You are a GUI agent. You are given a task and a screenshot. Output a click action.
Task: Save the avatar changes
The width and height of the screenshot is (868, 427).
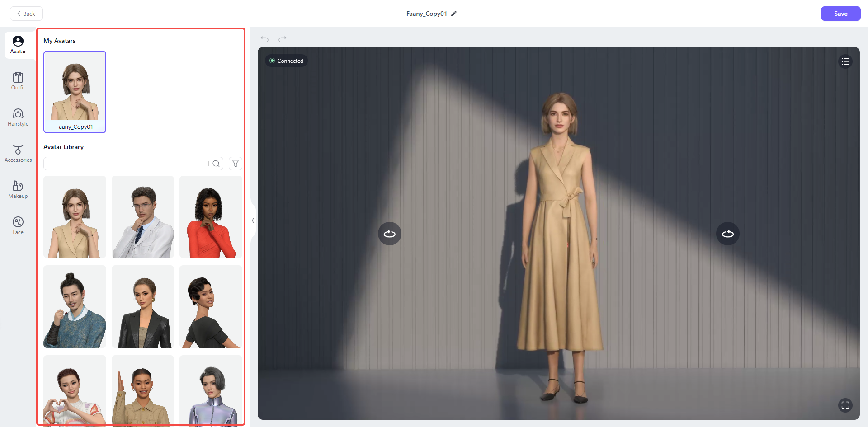(x=840, y=14)
